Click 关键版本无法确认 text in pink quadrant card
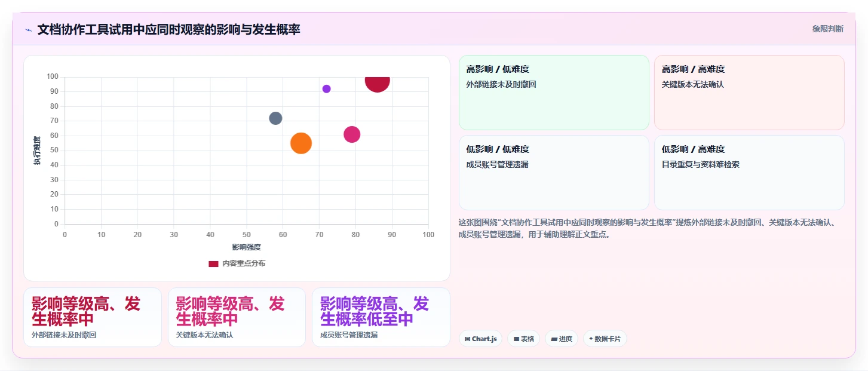 [x=693, y=84]
